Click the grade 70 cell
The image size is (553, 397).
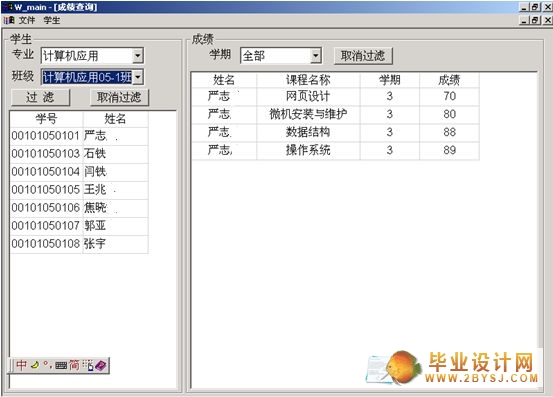[x=450, y=96]
